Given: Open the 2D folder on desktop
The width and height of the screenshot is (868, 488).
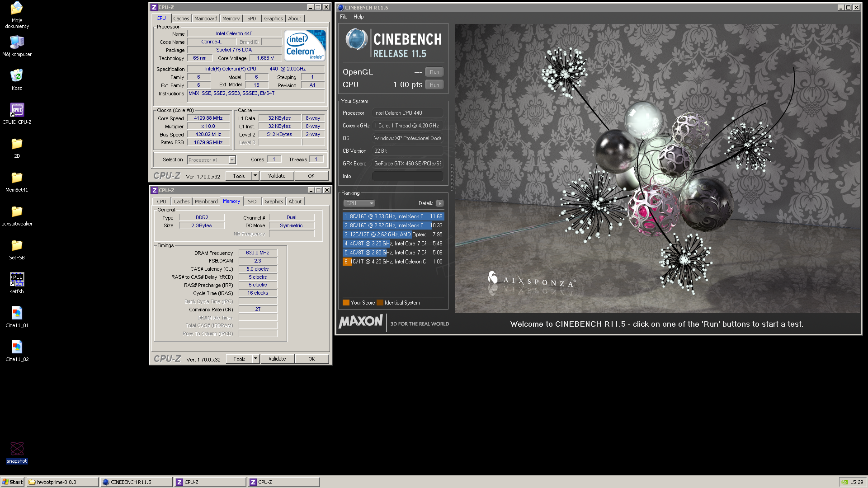Looking at the screenshot, I should pos(17,148).
